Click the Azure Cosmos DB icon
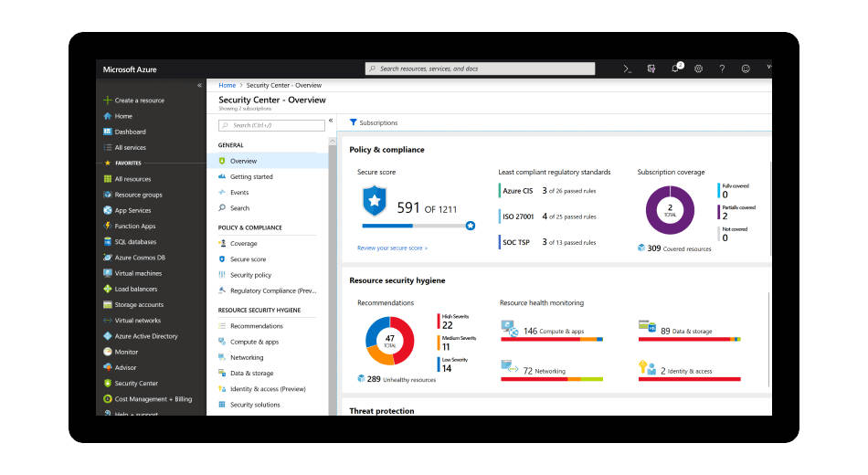868x475 pixels. (108, 258)
